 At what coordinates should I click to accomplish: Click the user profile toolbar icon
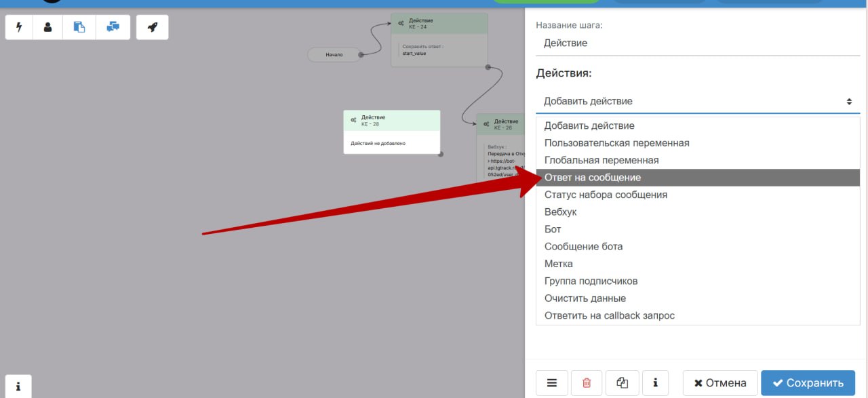[x=47, y=27]
